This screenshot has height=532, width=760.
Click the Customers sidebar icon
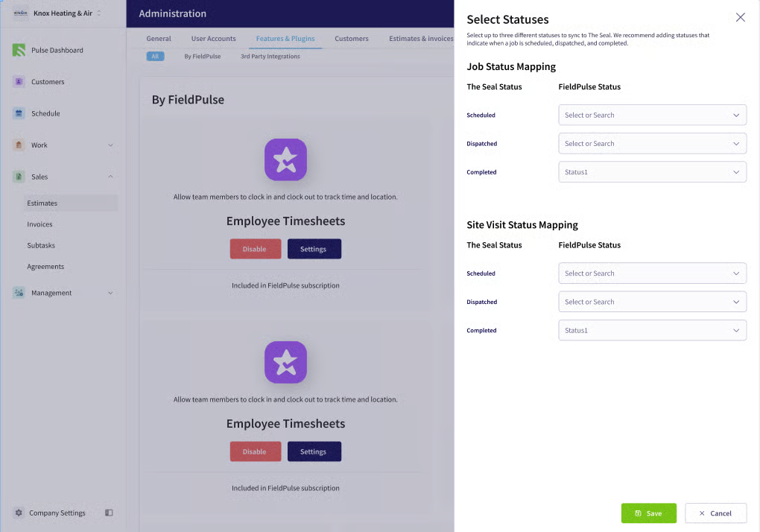click(x=19, y=81)
